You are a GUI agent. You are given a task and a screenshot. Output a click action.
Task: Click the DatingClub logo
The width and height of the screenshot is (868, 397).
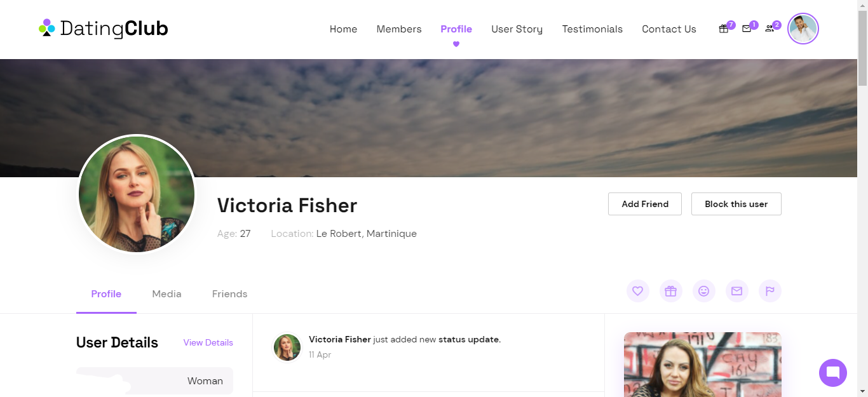click(x=104, y=29)
